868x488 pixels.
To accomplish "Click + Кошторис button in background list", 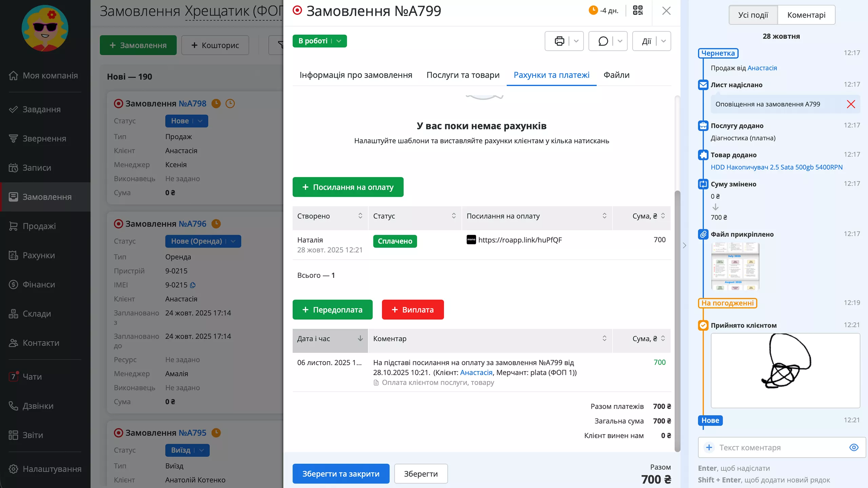I will coord(215,45).
